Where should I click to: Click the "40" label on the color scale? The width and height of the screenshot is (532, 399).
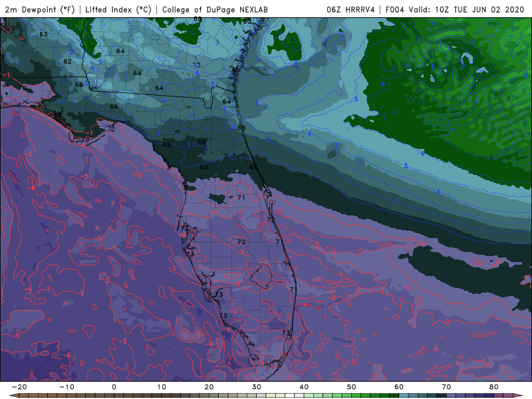tap(304, 387)
